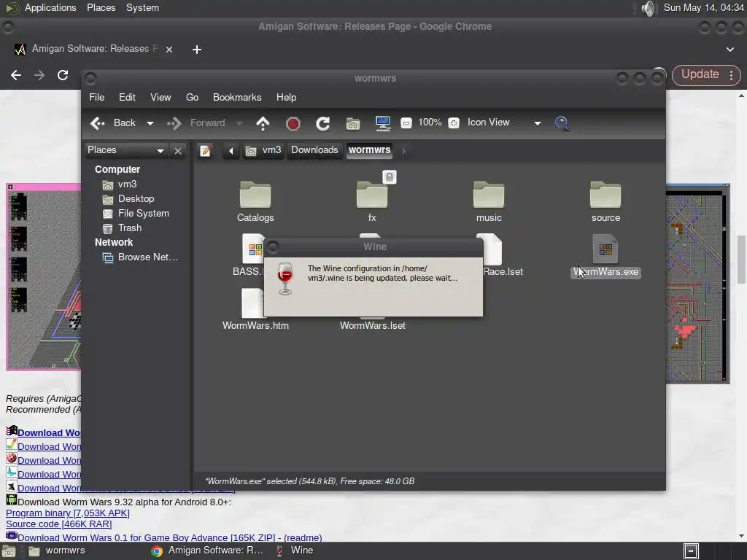Go back using the Back arrow button
The height and width of the screenshot is (560, 747).
point(113,122)
